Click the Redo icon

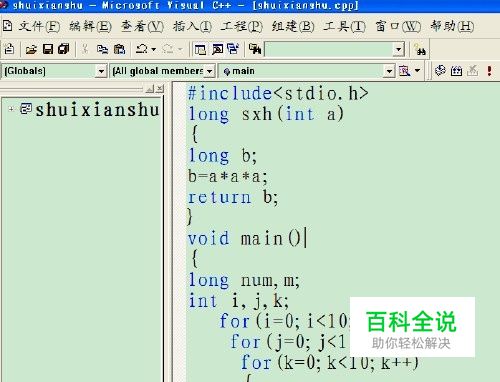click(x=168, y=49)
